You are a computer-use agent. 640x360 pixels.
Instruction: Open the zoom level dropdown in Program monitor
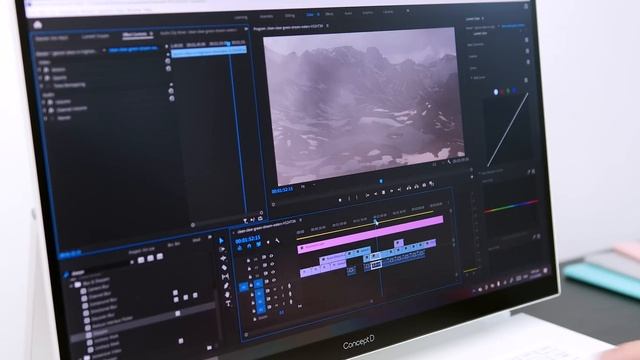(x=308, y=186)
